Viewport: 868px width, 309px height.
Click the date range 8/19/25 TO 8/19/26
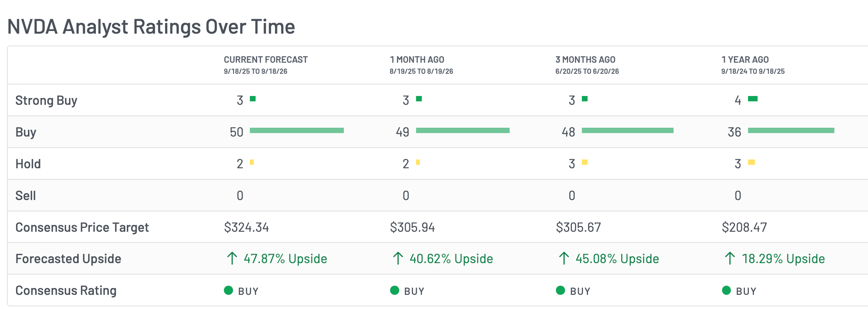coord(421,72)
